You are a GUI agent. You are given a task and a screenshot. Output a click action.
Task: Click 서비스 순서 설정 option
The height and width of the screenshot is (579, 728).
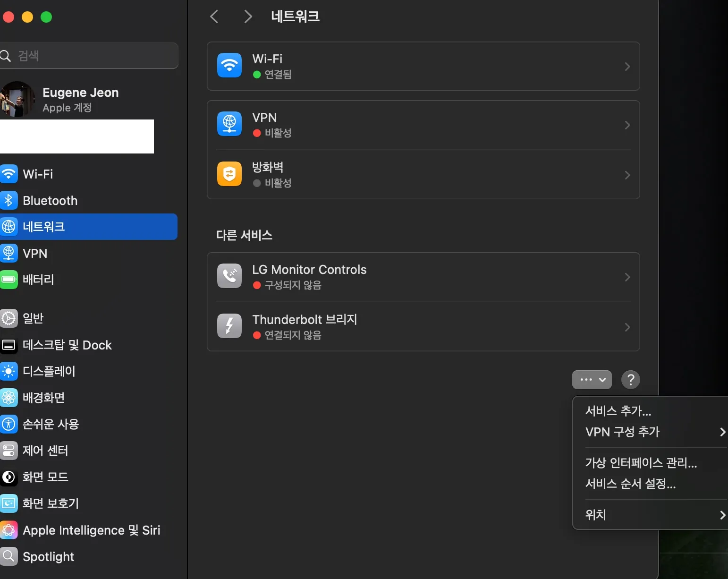[631, 484]
